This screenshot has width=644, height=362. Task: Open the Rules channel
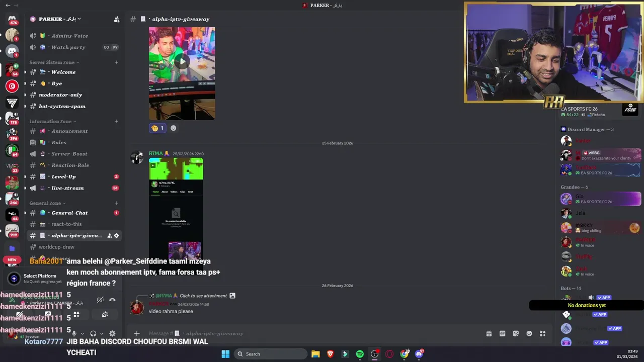(74, 142)
